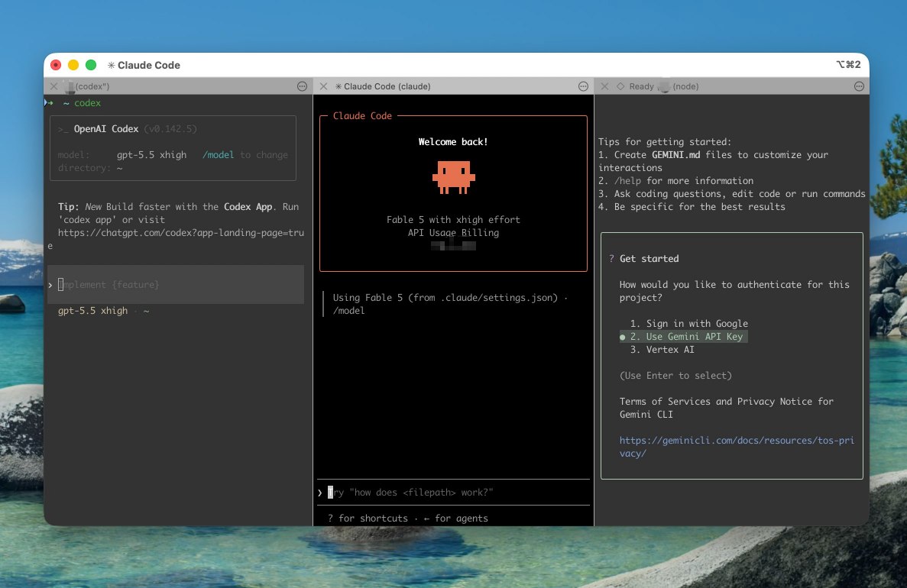
Task: Click 'Fable 5 with xhigh effort' text
Action: tap(453, 220)
